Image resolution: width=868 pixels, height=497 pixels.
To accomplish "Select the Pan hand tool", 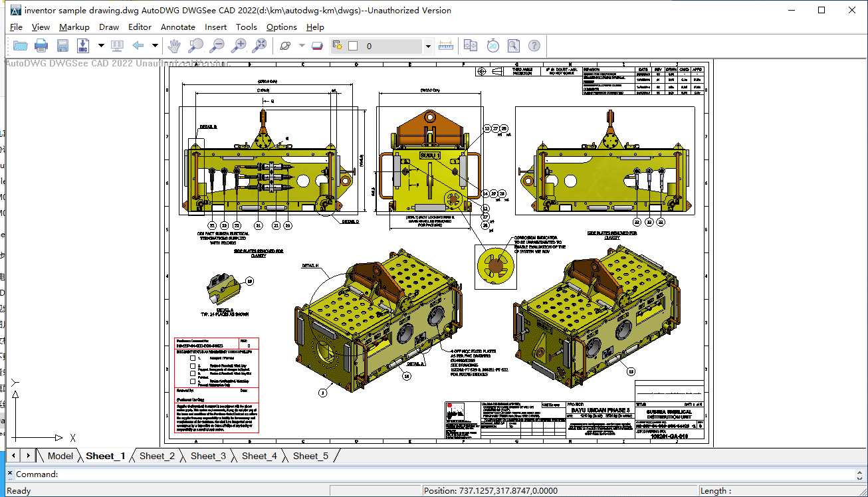I will (173, 46).
